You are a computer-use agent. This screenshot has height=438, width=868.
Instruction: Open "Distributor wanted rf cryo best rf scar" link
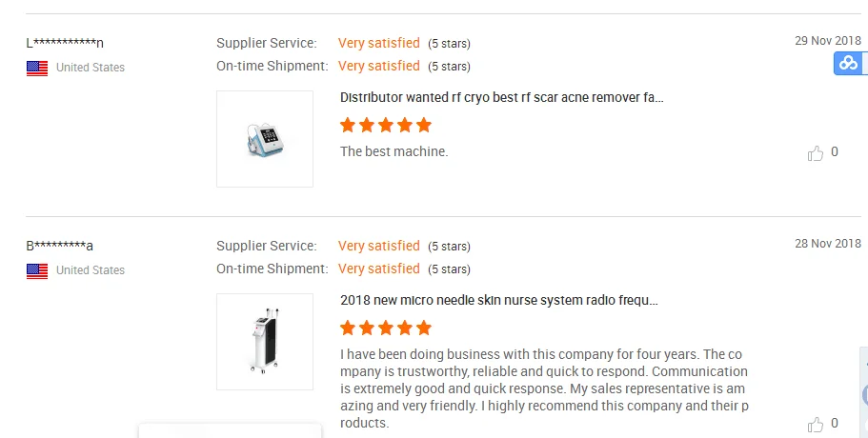(x=501, y=97)
